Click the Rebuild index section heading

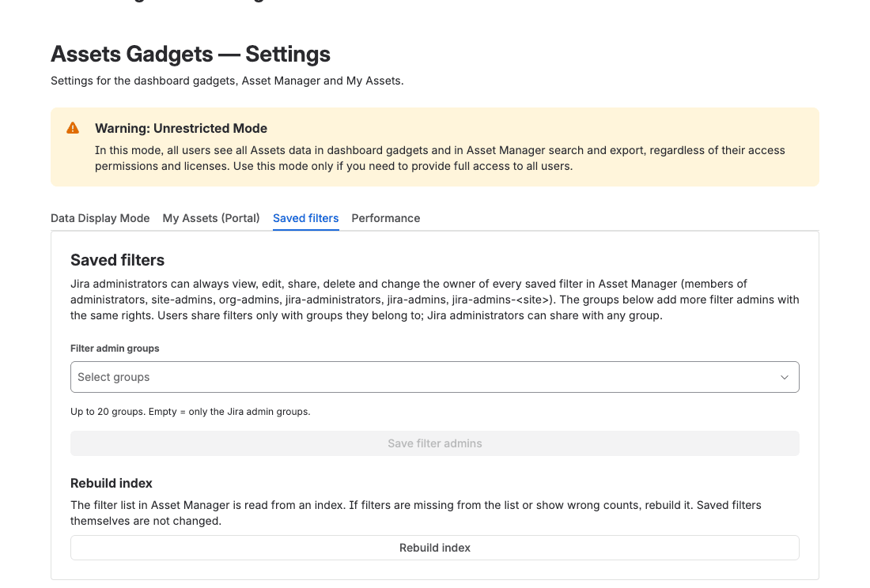pyautogui.click(x=111, y=483)
